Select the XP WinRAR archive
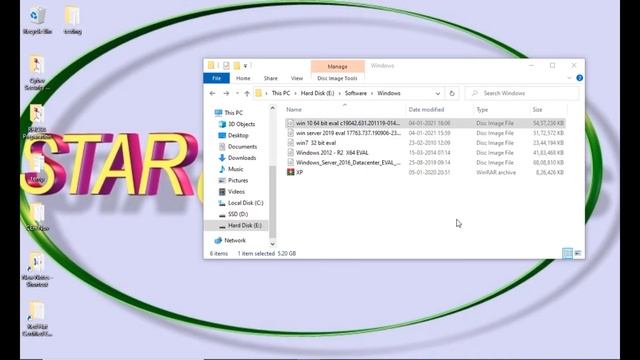Screen dimensions: 640x360 (425, 172)
